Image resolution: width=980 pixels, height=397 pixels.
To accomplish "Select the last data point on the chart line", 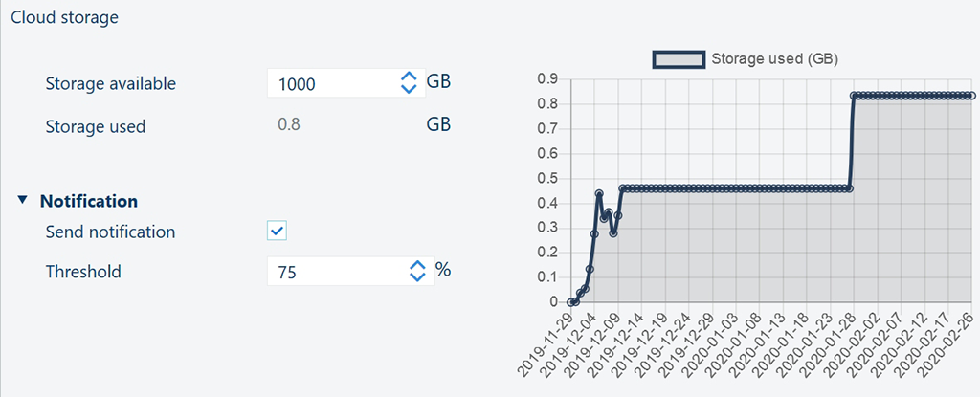I will [x=970, y=96].
